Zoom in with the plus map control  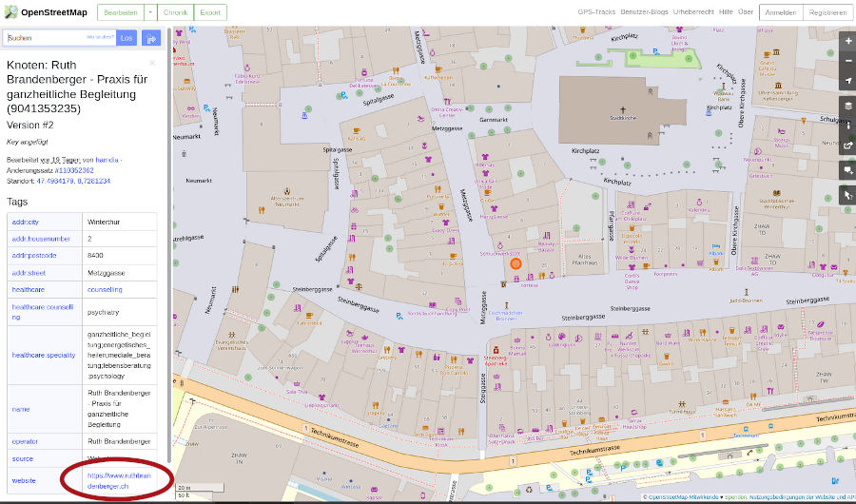coord(847,41)
